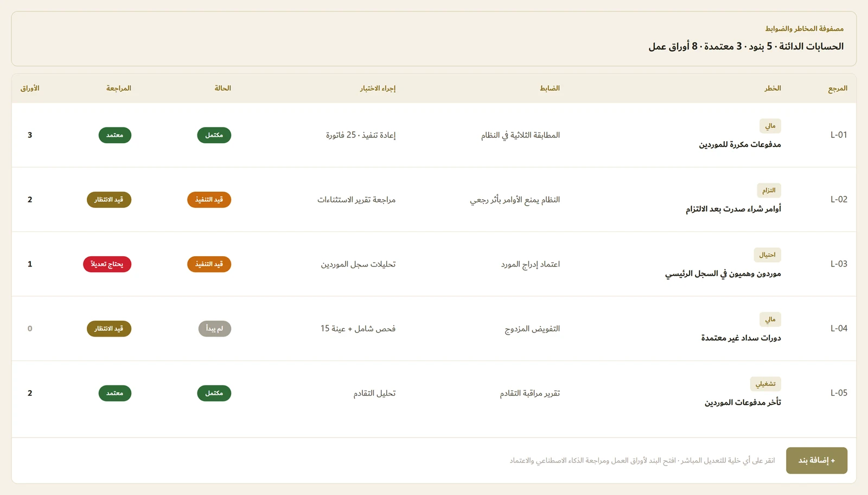Open row reference L-05
This screenshot has width=868, height=495.
click(839, 393)
